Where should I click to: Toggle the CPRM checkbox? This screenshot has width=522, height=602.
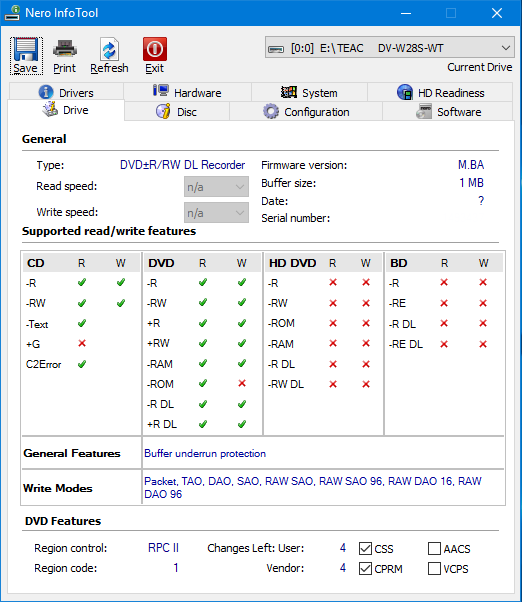[365, 569]
